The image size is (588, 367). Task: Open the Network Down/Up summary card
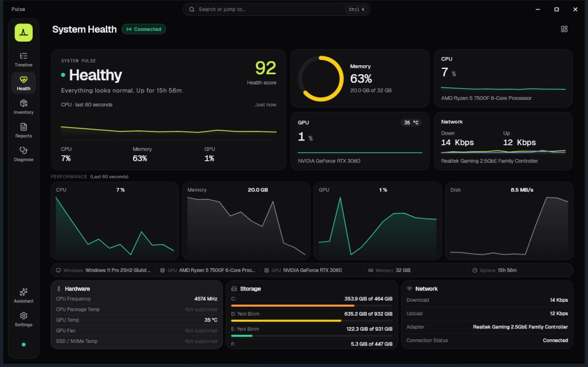tap(503, 141)
